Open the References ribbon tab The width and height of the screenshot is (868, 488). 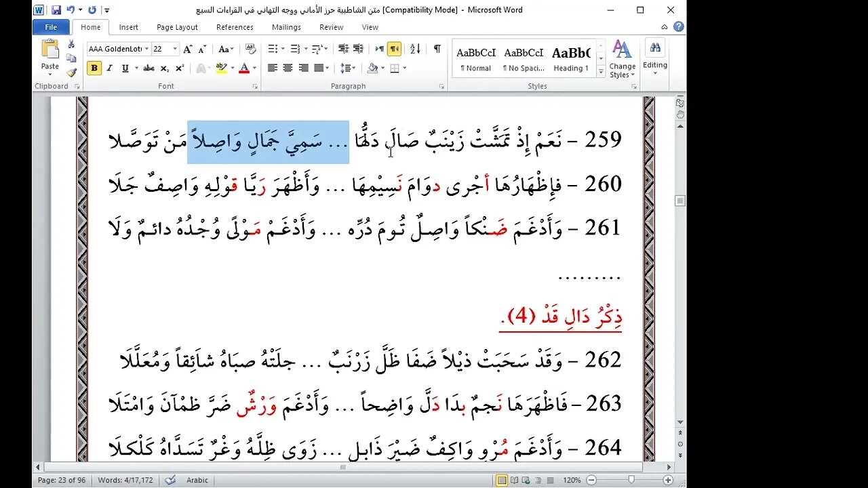point(235,27)
